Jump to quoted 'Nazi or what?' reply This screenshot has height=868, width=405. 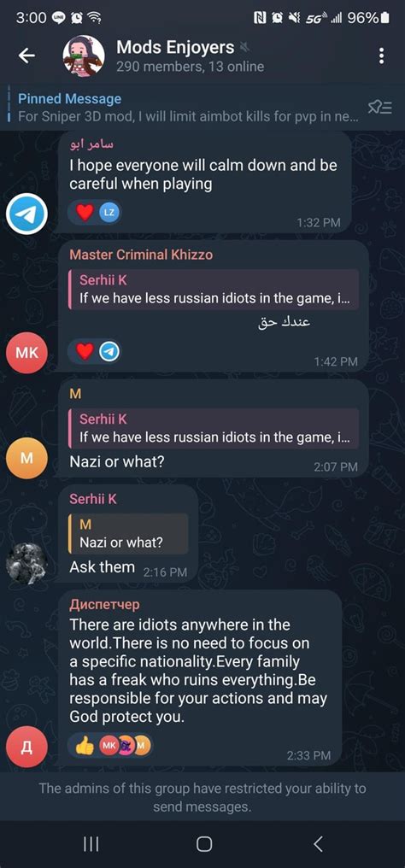(x=128, y=533)
